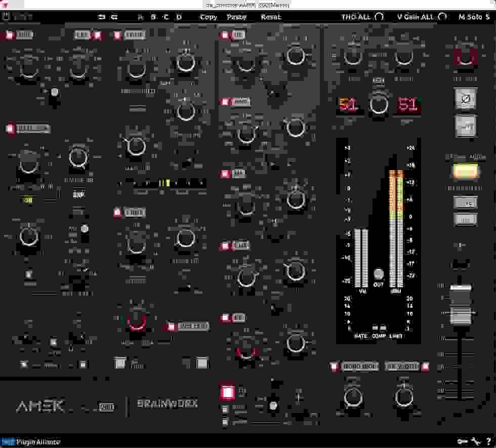Click the redo arrow in the top toolbar
Image resolution: width=496 pixels, height=448 pixels.
pyautogui.click(x=114, y=17)
